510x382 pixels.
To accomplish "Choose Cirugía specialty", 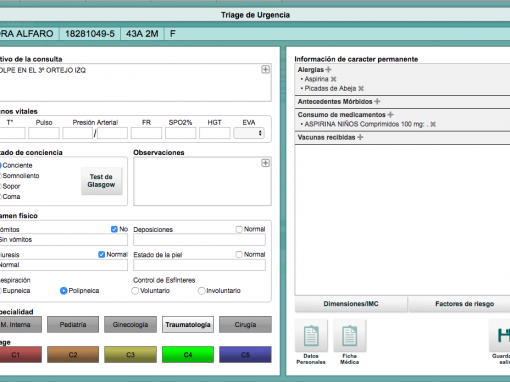I will (x=245, y=324).
